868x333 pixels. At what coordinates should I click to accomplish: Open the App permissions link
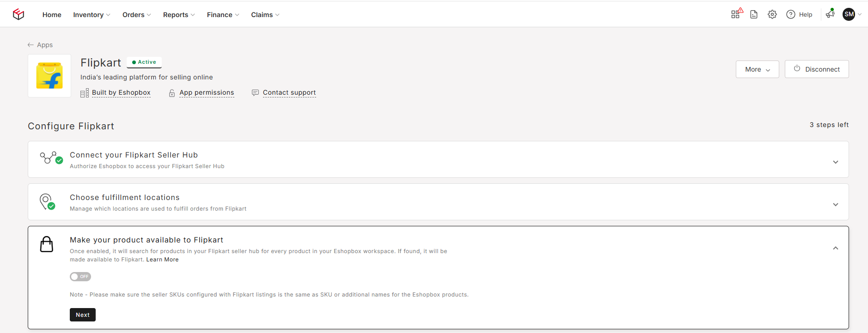207,92
